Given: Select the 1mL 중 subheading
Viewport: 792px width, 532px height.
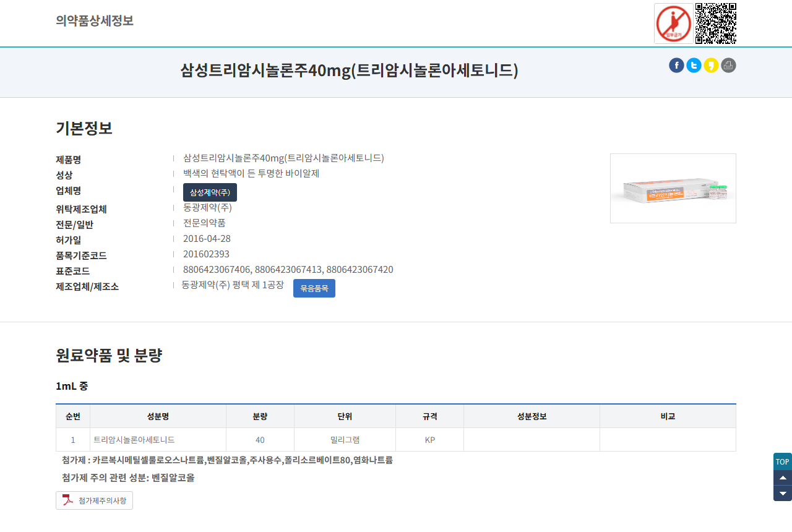Looking at the screenshot, I should click(72, 386).
